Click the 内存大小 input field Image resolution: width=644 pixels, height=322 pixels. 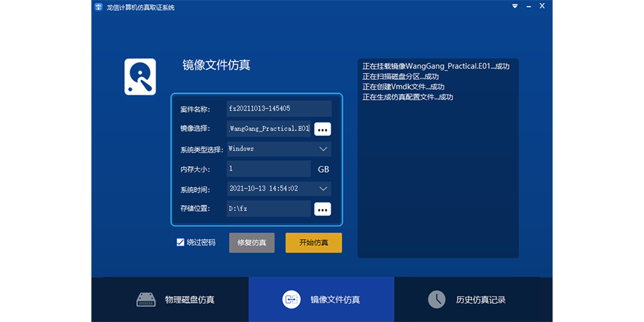pos(268,169)
